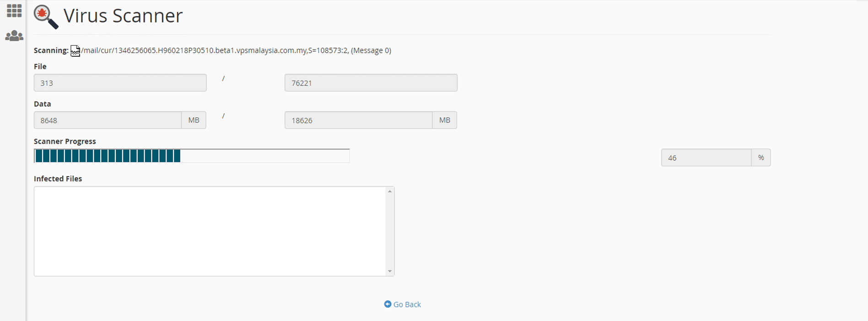Click the Go Back link text
Viewport: 868px width, 321px height.
click(x=407, y=305)
